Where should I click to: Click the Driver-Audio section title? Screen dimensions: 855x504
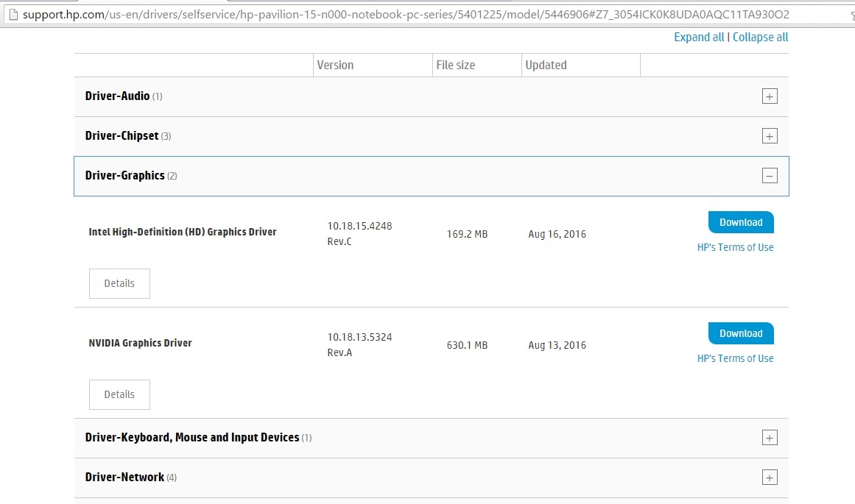pos(118,96)
